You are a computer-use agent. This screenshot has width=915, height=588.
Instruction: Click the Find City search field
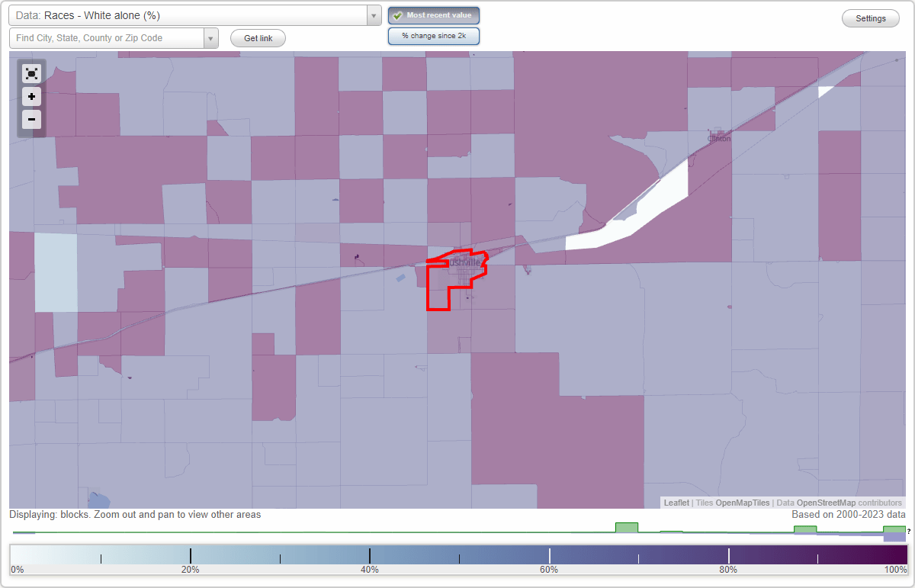(107, 37)
